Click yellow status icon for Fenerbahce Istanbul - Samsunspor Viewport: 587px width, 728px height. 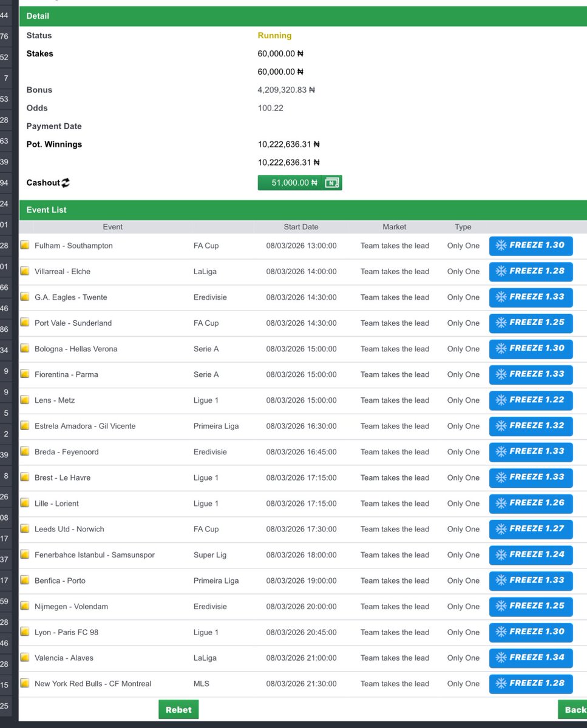(25, 555)
